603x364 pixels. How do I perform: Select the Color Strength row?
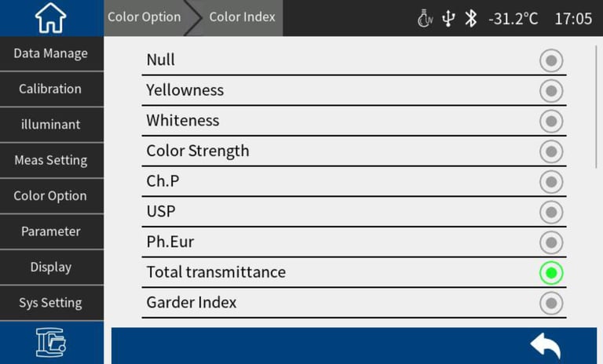353,151
